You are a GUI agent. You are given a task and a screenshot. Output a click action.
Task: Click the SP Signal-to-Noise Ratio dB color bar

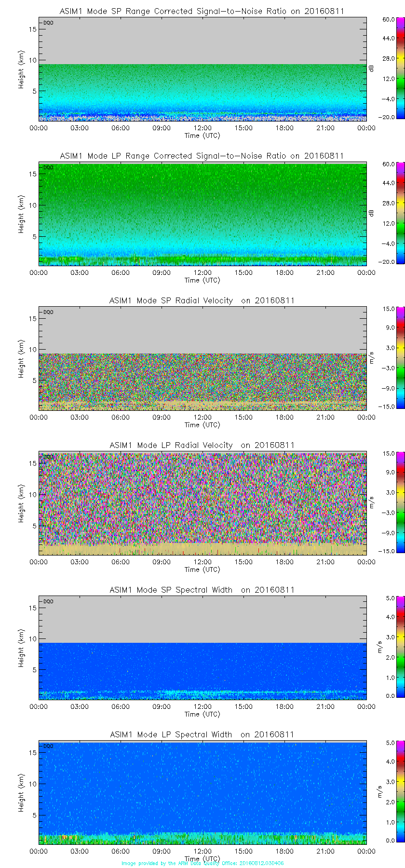coord(388,68)
